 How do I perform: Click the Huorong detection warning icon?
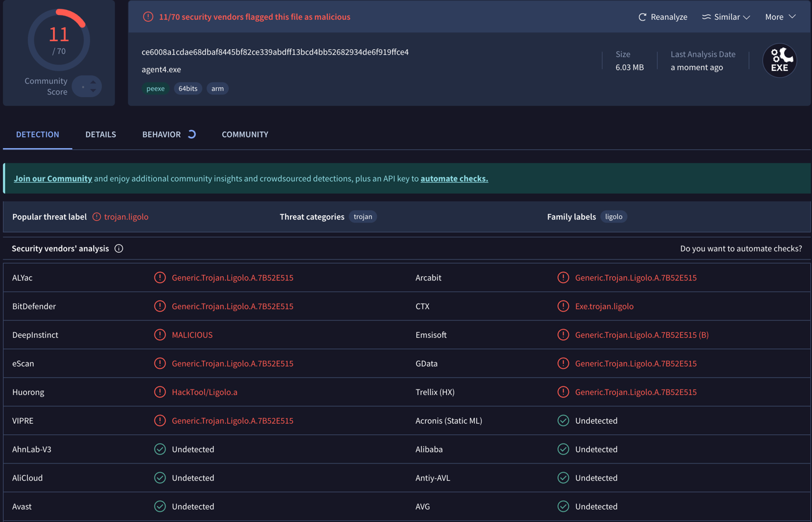(160, 392)
